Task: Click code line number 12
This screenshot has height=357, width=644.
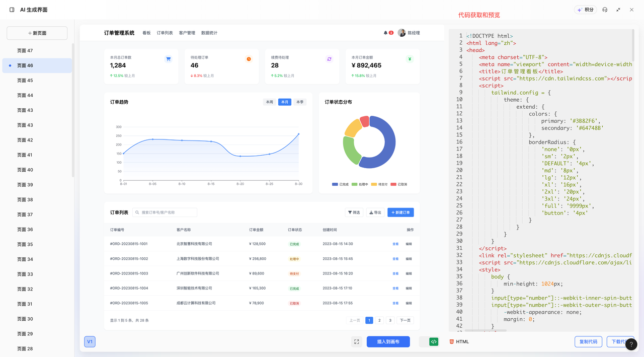Action: (x=459, y=114)
